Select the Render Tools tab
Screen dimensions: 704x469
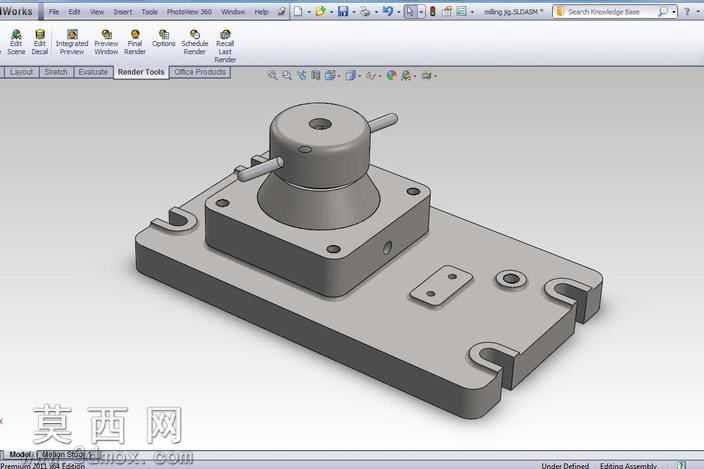(141, 72)
